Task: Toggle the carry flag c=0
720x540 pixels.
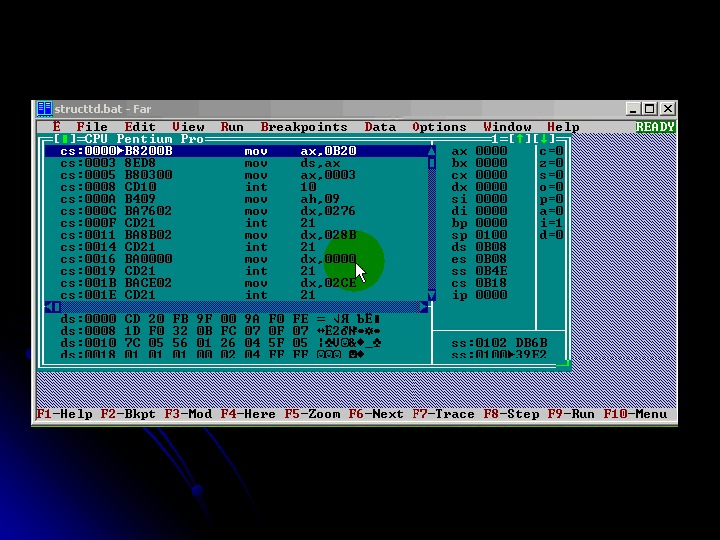Action: click(551, 151)
